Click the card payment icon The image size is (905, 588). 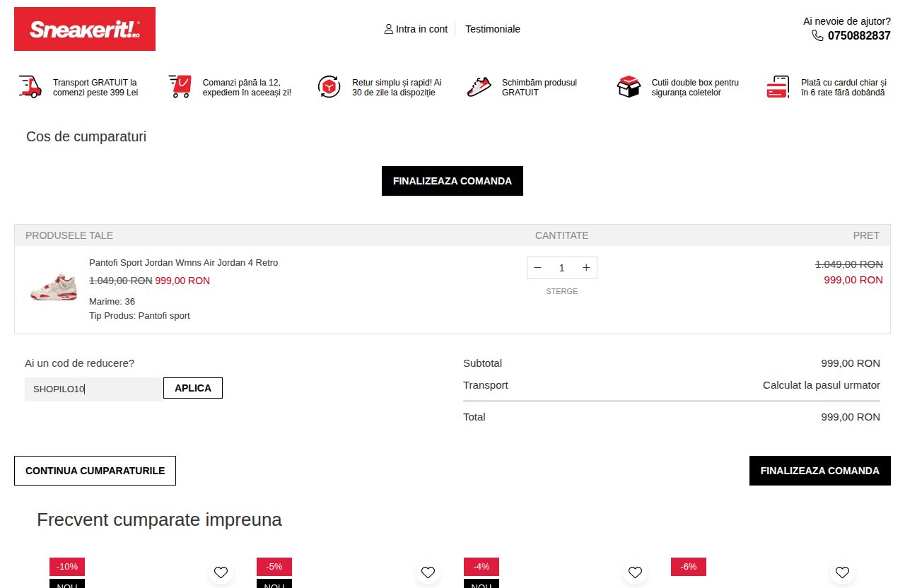(x=778, y=87)
